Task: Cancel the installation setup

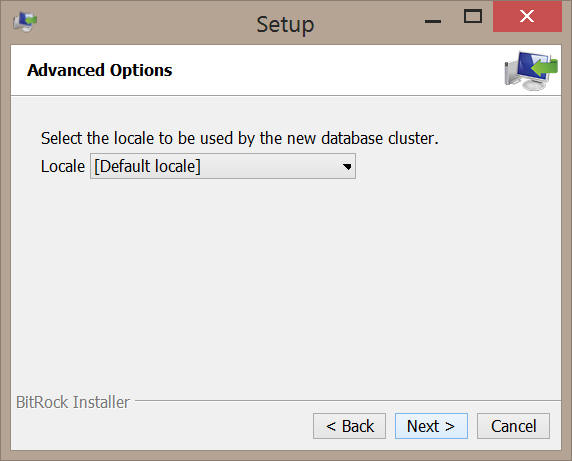Action: (x=513, y=426)
